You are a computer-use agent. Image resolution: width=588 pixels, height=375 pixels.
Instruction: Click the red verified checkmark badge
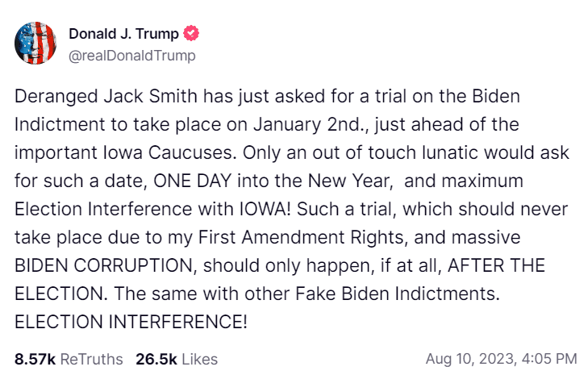[191, 33]
